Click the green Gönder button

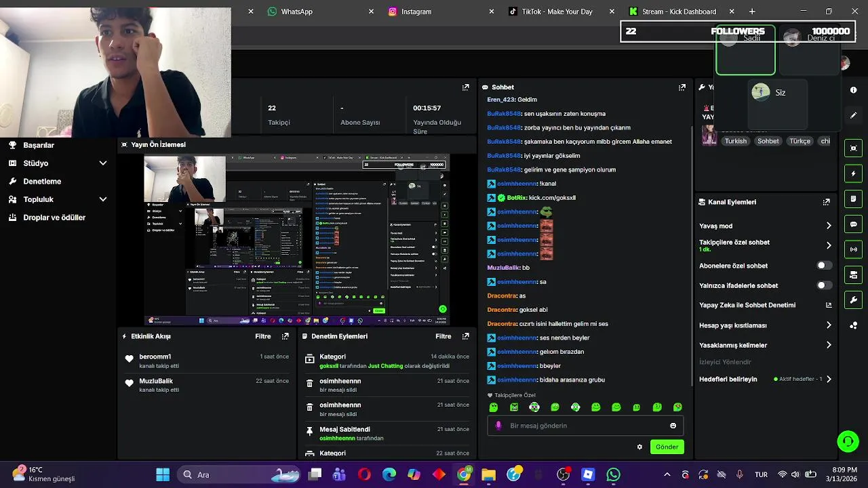click(667, 447)
